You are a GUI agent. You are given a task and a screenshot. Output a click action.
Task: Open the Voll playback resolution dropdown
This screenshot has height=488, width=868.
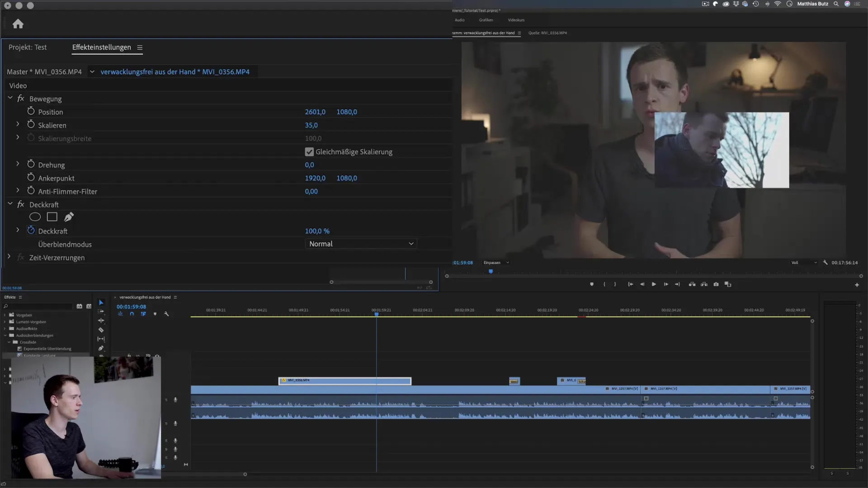pos(804,263)
